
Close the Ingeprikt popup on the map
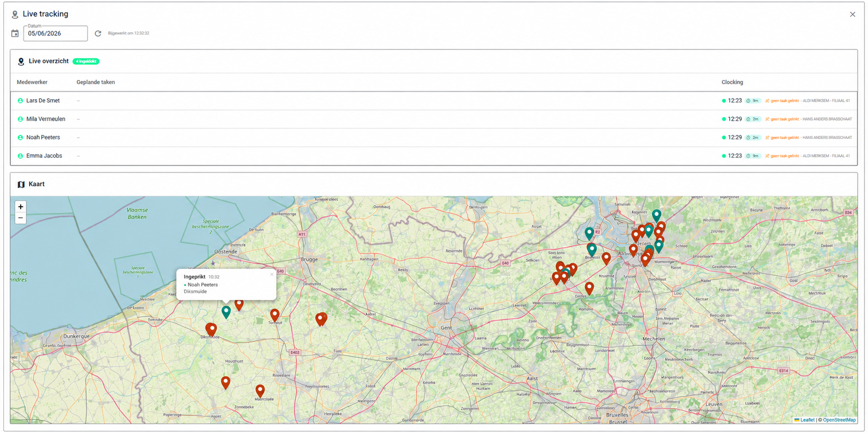[x=271, y=274]
